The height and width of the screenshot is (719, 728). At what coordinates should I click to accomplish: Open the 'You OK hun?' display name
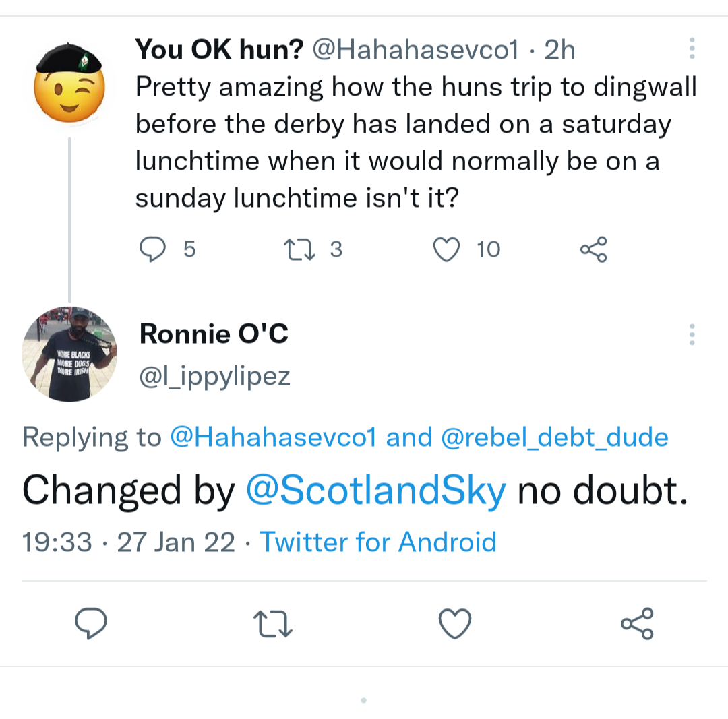220,49
